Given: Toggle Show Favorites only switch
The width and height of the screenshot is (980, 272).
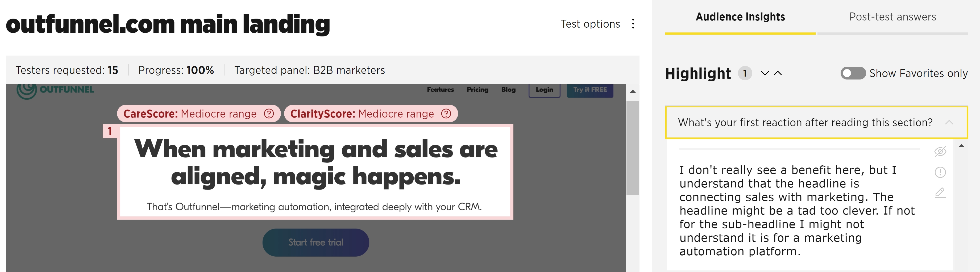Looking at the screenshot, I should [853, 73].
